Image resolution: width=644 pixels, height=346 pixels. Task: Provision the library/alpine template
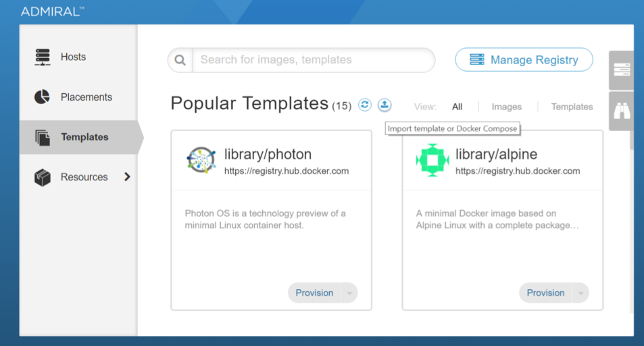[x=545, y=293]
